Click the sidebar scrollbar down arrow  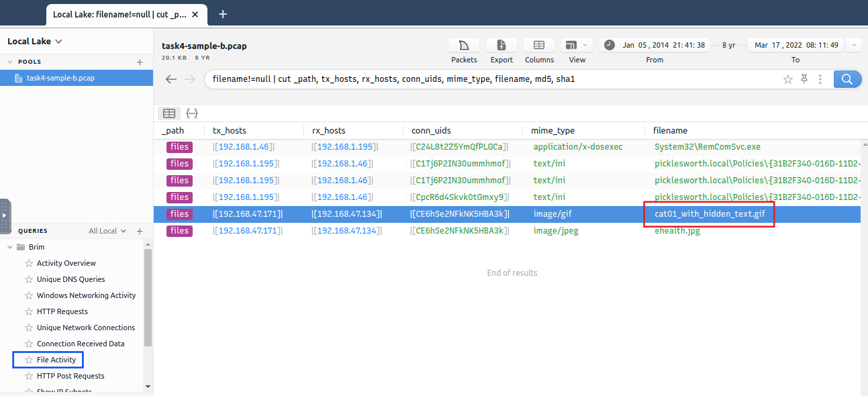[148, 387]
